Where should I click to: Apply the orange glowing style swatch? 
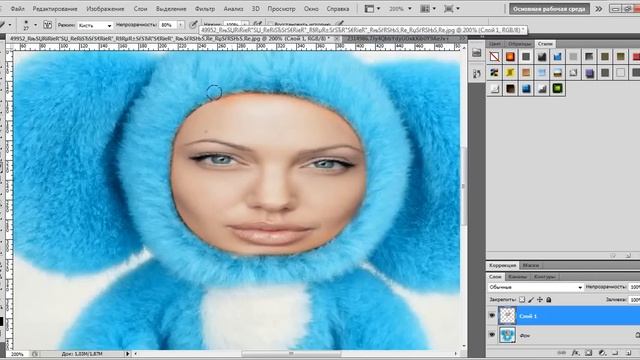point(510,57)
